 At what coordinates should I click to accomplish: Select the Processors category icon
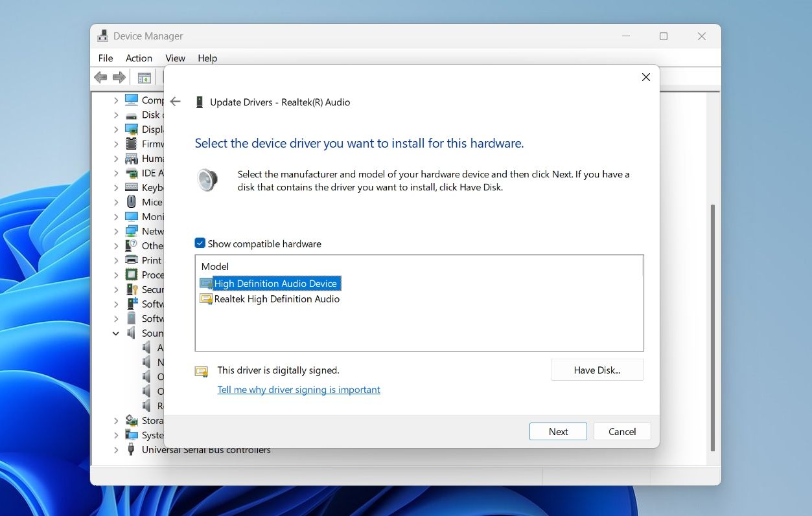click(132, 275)
